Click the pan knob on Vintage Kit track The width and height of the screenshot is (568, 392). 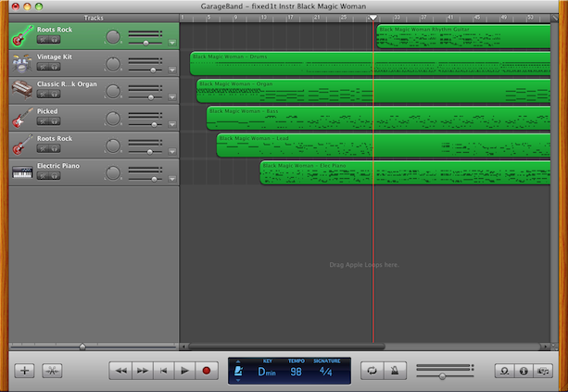click(113, 64)
